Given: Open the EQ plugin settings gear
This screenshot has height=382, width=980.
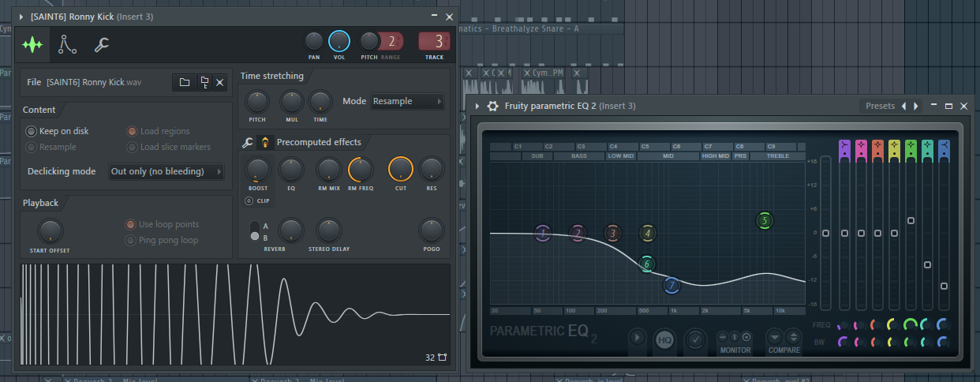Looking at the screenshot, I should click(493, 106).
